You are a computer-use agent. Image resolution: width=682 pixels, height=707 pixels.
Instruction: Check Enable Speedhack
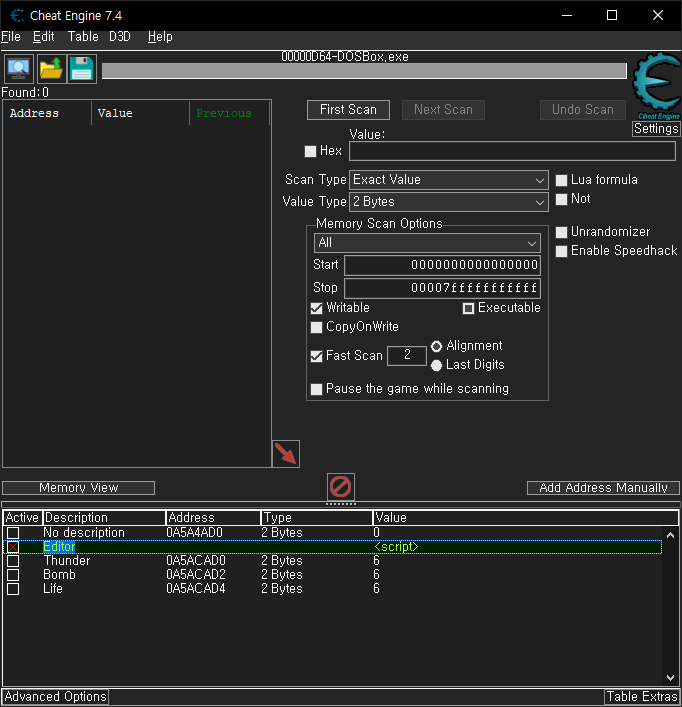pyautogui.click(x=561, y=251)
